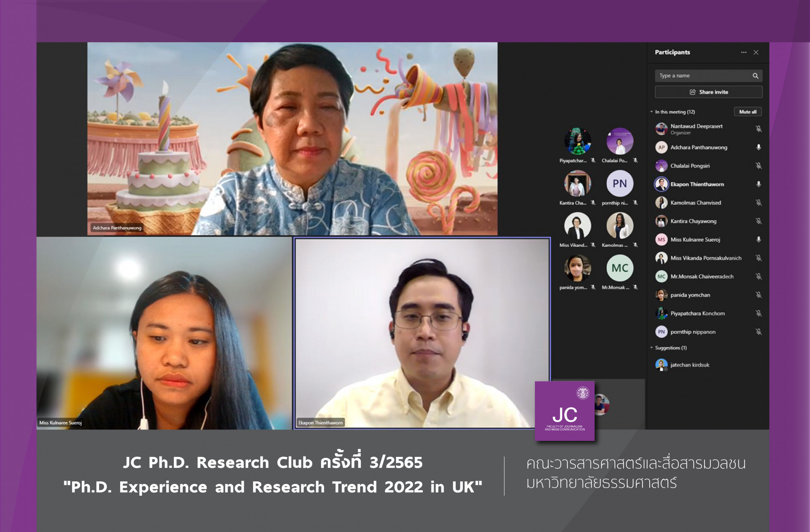Toggle Ekapon Thienthaworn's microphone icon
The image size is (810, 532).
758,184
